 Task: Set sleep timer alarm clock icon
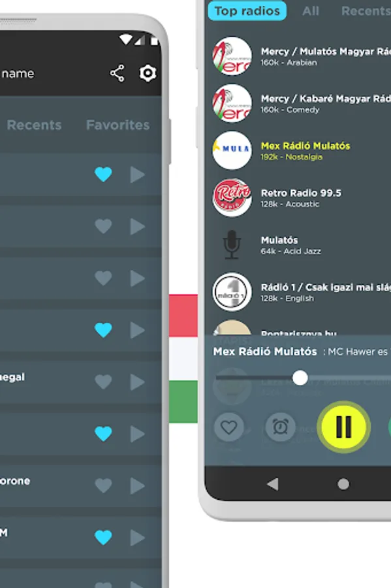(x=280, y=427)
